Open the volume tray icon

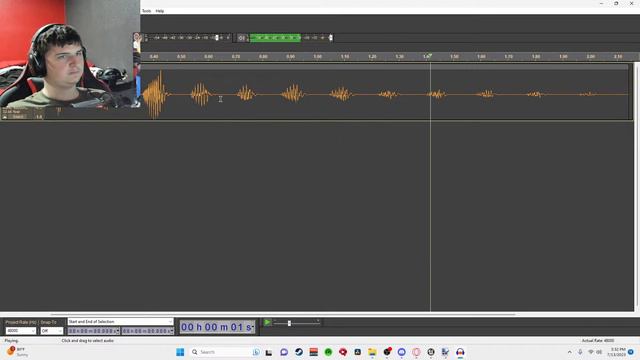[599, 352]
